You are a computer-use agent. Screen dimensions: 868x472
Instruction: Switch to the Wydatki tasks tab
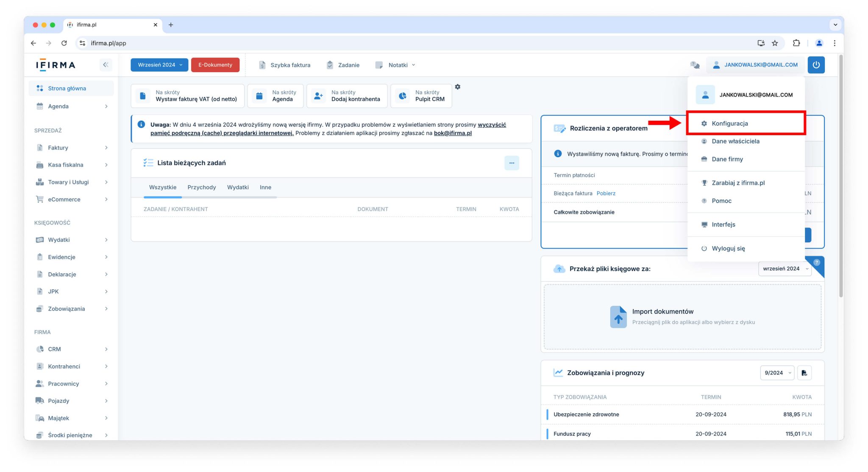(238, 187)
